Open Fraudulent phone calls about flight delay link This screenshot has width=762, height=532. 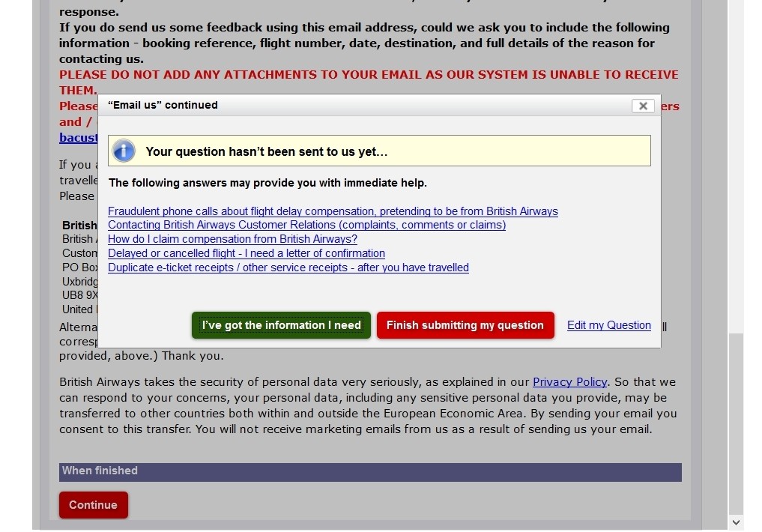[333, 211]
